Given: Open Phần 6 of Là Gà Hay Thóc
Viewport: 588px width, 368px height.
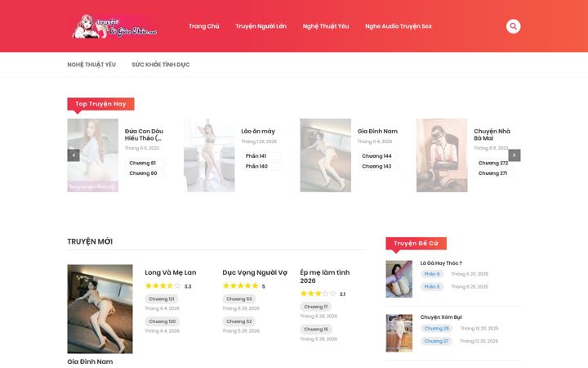Looking at the screenshot, I should tap(432, 274).
